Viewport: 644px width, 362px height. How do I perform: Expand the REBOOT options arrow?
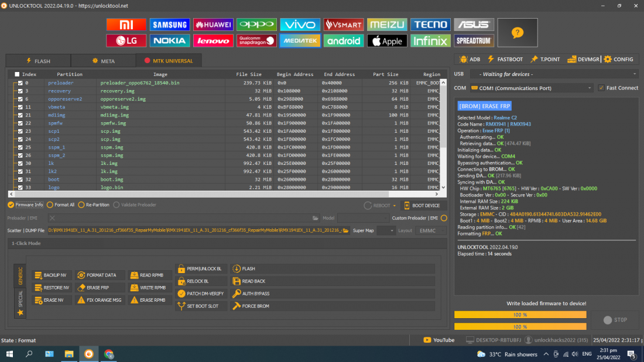[394, 206]
